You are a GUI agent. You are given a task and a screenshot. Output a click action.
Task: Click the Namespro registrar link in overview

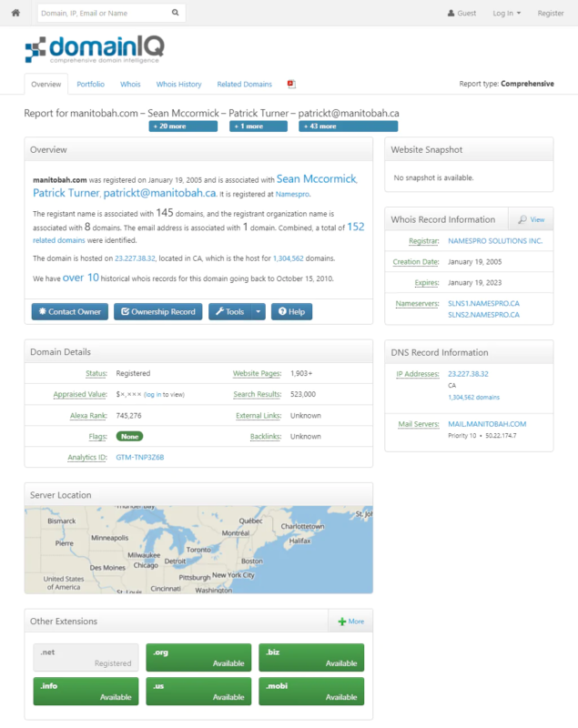tap(292, 194)
